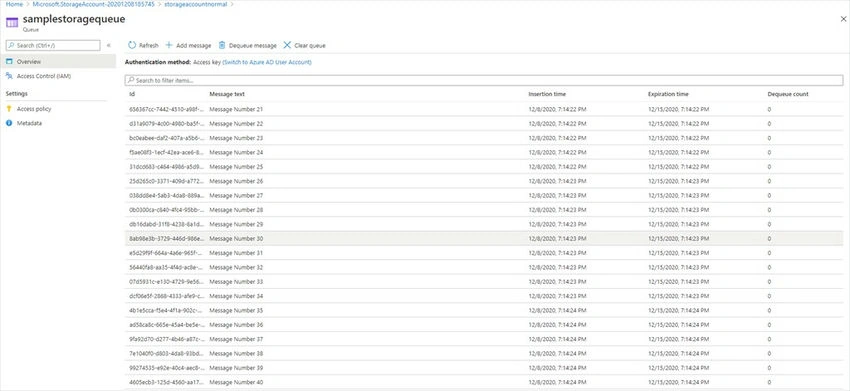Click insertion time of Message Number 35
This screenshot has height=391, width=850.
(557, 310)
